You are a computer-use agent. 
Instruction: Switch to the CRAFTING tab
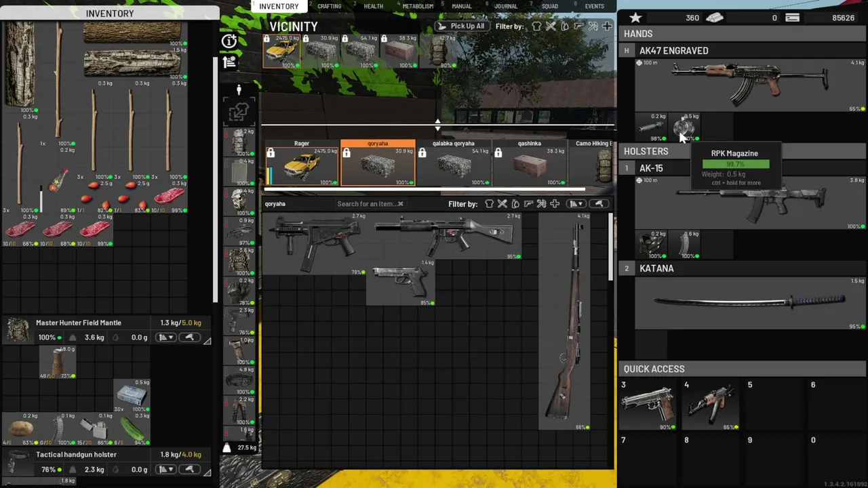click(x=330, y=6)
